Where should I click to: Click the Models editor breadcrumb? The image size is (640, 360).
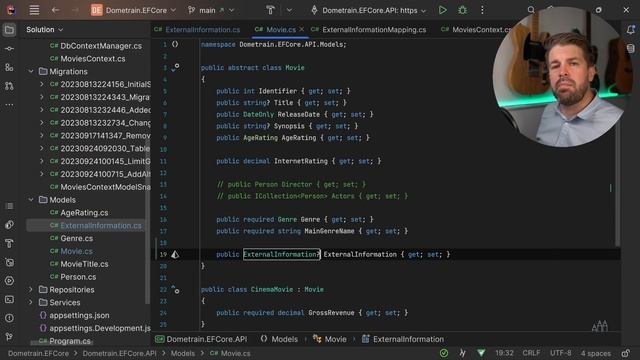tap(279, 339)
